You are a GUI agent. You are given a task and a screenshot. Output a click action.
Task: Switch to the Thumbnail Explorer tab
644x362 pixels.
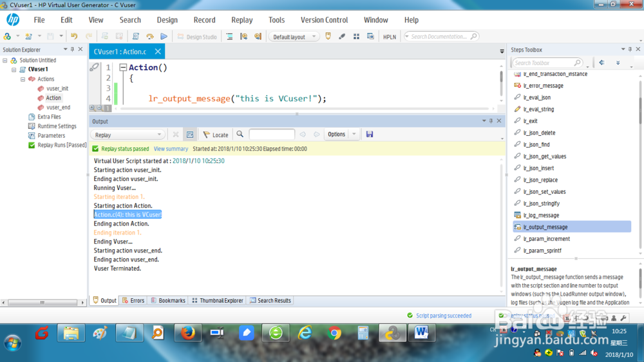coord(218,300)
